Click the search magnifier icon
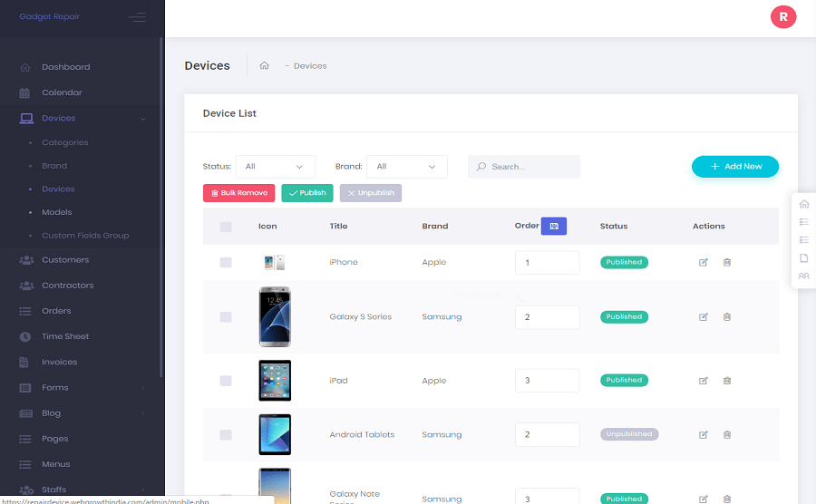 [x=481, y=167]
